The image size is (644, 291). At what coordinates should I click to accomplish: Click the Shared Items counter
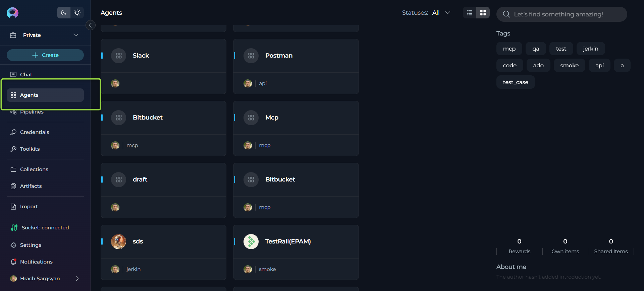pyautogui.click(x=611, y=246)
